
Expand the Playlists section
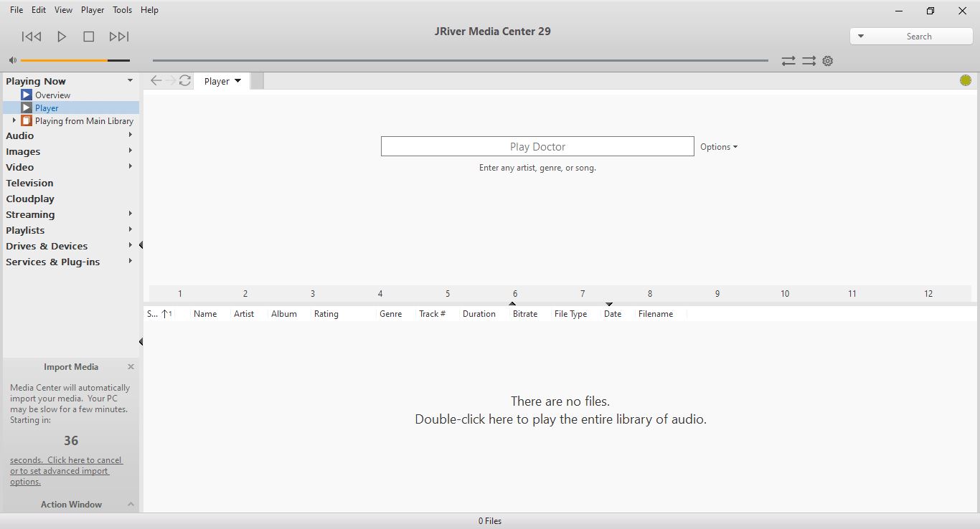click(x=130, y=229)
